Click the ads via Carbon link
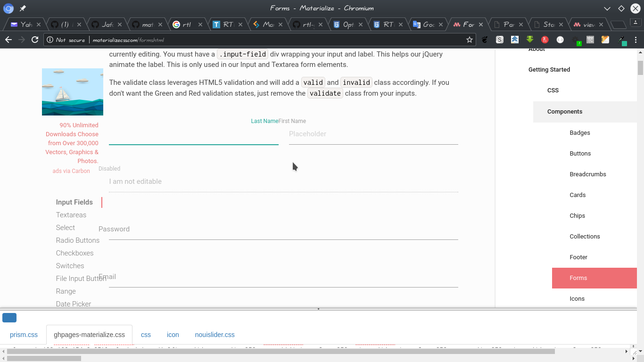Viewport: 644px width, 362px height. pos(71,171)
